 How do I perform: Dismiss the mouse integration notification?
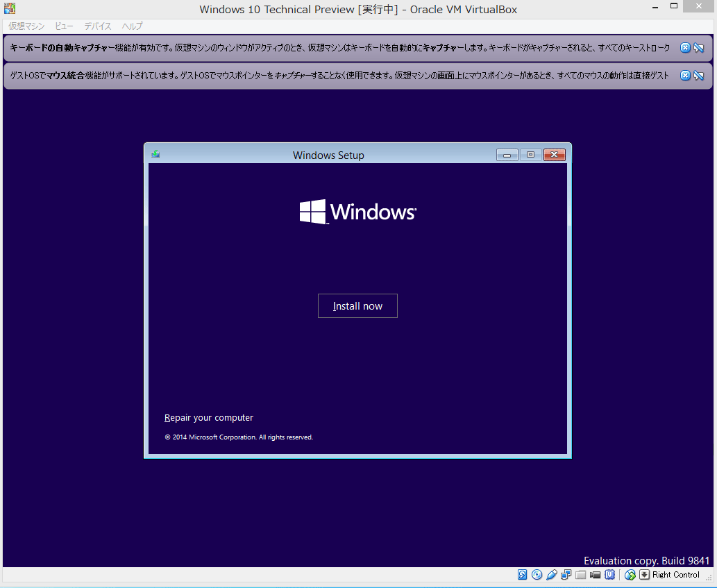[x=685, y=76]
